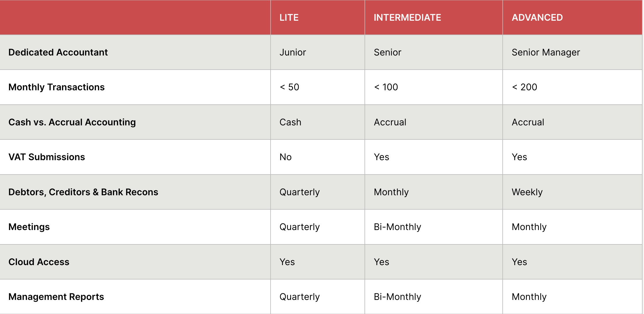Click the No cell for VAT Submissions
Image resolution: width=644 pixels, height=314 pixels.
point(286,157)
